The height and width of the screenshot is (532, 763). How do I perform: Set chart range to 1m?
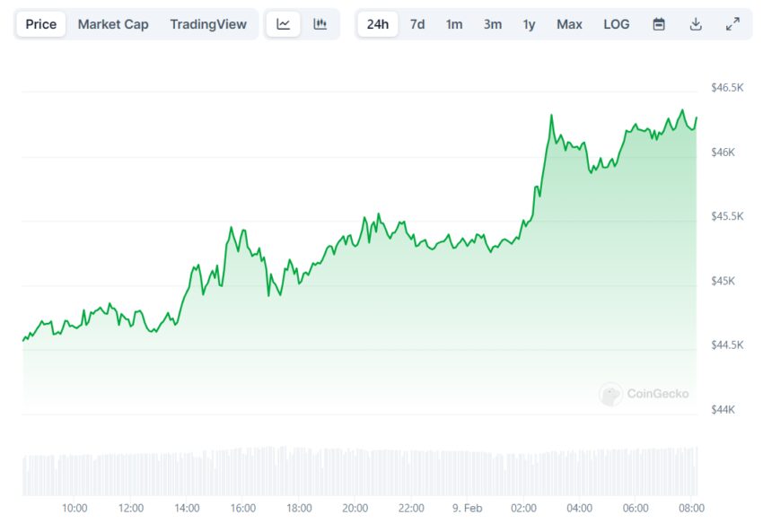(454, 24)
